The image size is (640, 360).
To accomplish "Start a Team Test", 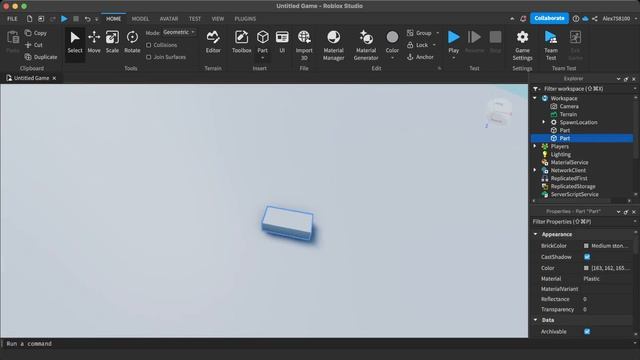I will pos(551,45).
